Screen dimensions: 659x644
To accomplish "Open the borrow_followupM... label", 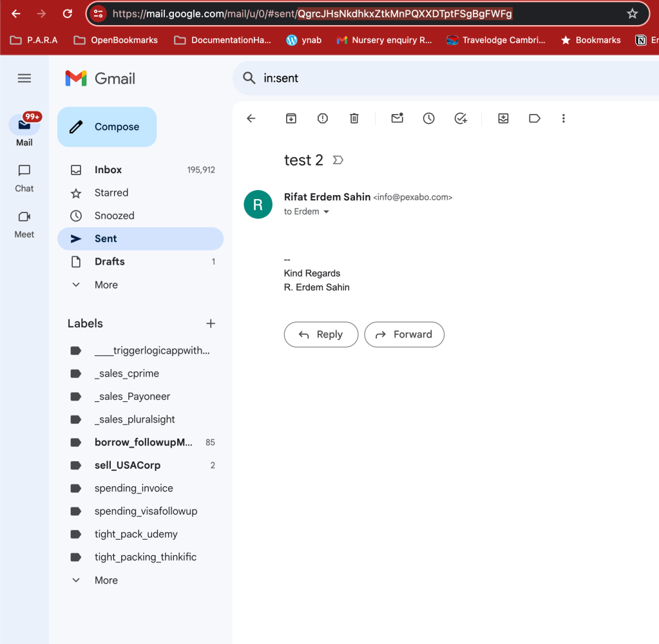I will (140, 442).
